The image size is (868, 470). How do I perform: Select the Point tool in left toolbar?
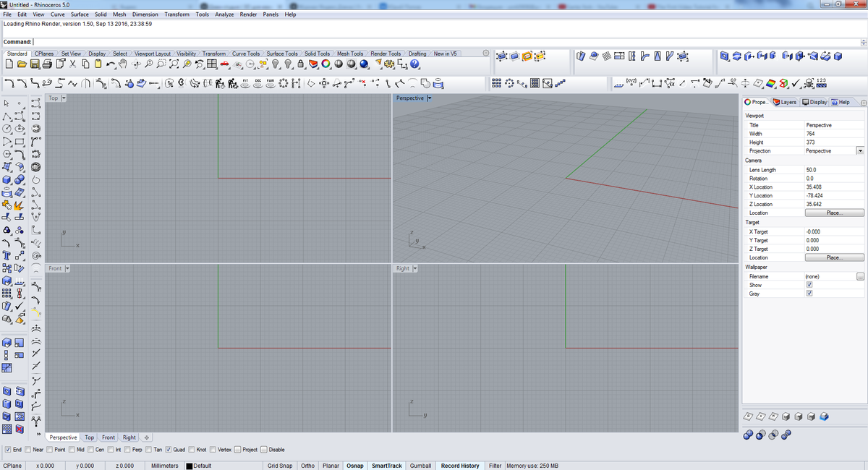click(19, 103)
